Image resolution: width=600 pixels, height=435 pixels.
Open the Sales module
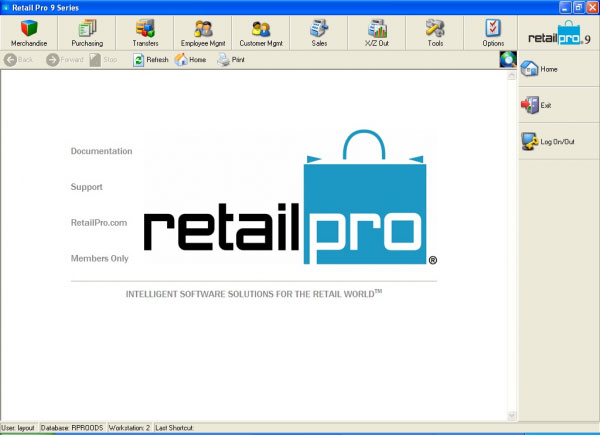click(319, 33)
